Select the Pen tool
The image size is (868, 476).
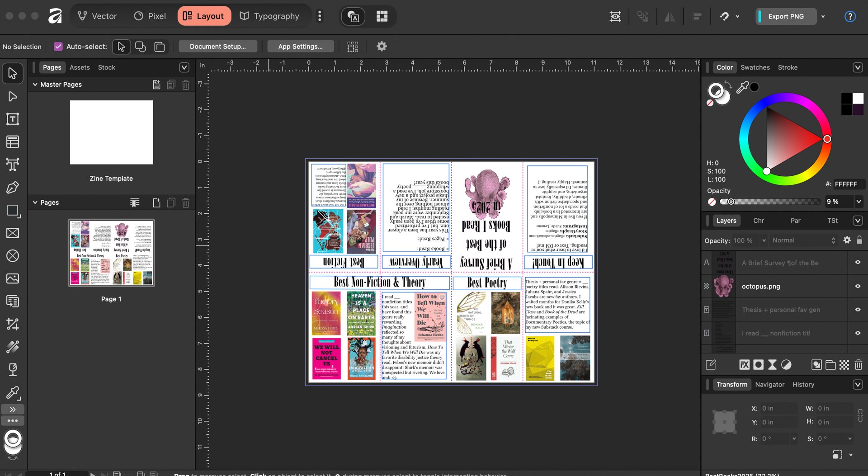[x=13, y=187]
